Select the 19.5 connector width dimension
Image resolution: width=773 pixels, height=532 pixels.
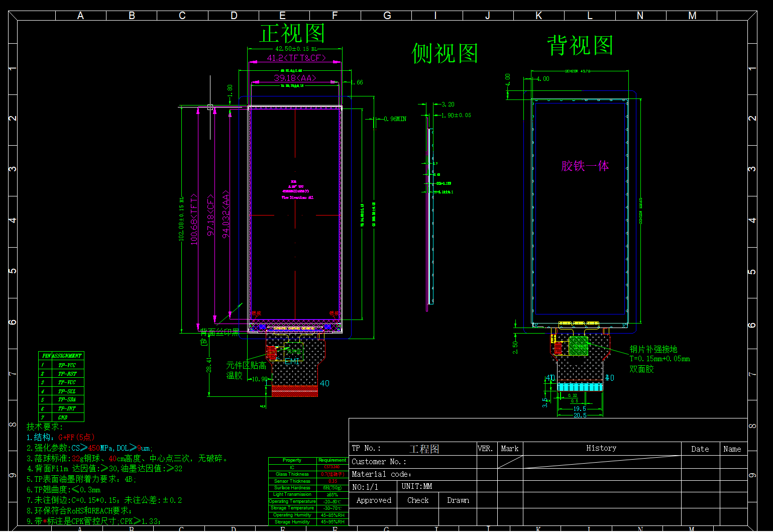pos(580,408)
